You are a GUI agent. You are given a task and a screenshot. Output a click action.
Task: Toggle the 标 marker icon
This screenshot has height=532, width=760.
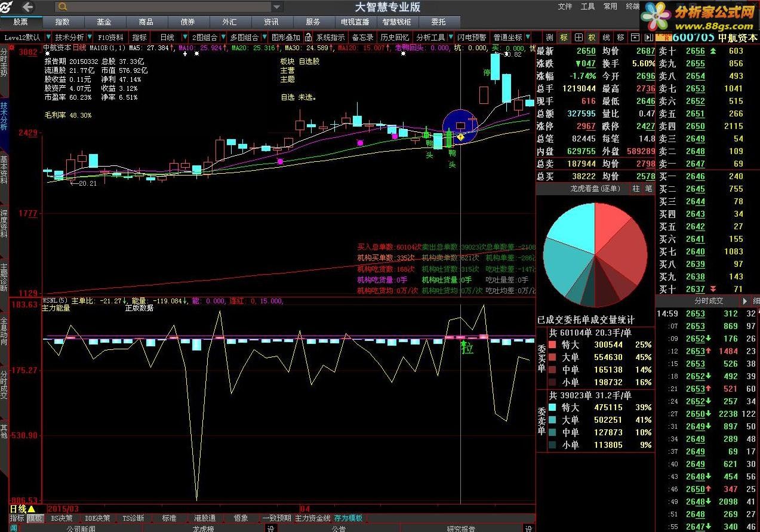[564, 37]
